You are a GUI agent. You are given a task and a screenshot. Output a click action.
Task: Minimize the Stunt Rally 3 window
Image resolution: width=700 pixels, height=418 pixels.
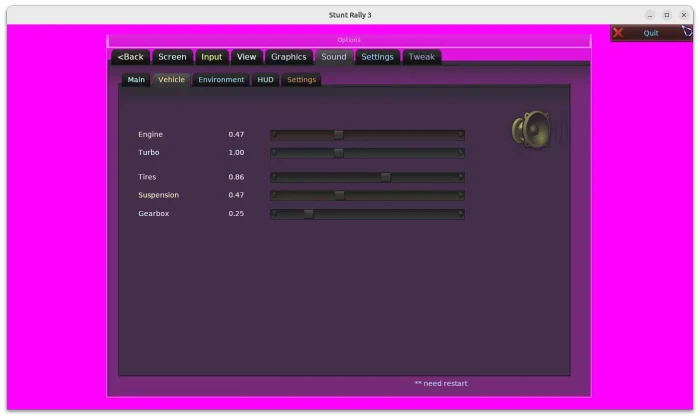650,15
